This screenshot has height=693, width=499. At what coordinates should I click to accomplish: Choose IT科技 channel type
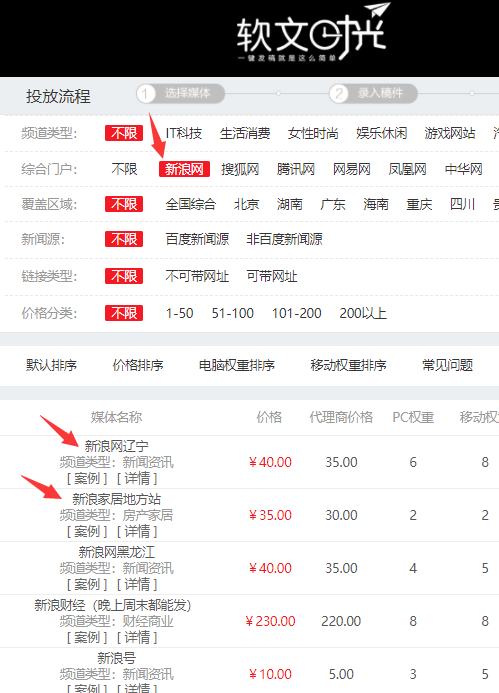click(184, 133)
